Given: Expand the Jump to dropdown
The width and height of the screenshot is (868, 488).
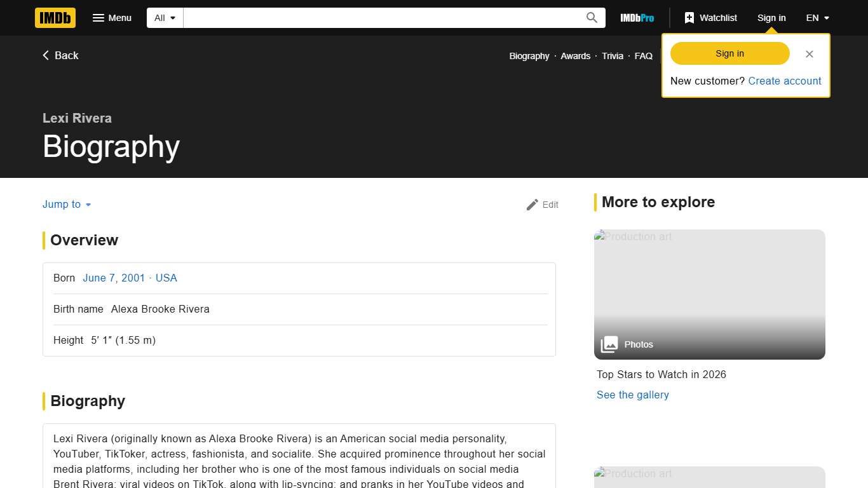Looking at the screenshot, I should click(x=66, y=204).
